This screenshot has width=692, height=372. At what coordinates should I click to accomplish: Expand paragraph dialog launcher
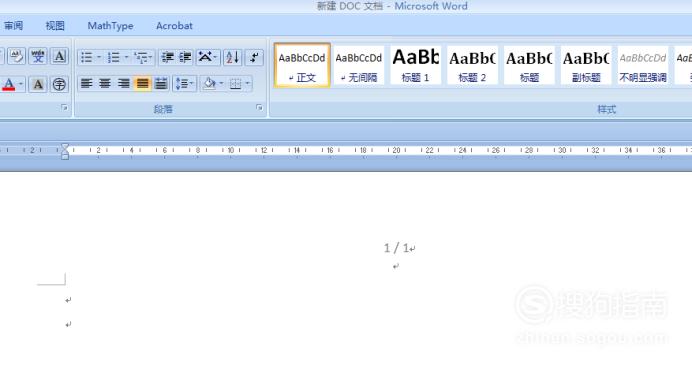(x=259, y=108)
